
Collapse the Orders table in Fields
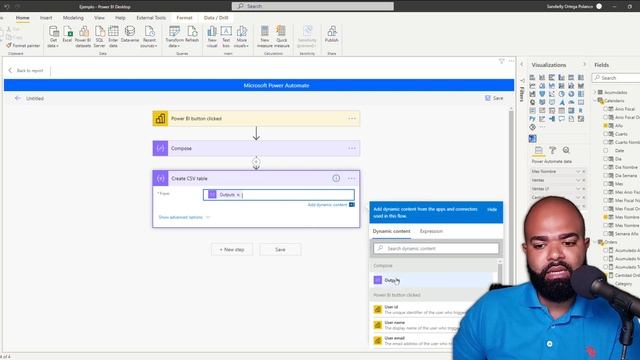pyautogui.click(x=595, y=242)
